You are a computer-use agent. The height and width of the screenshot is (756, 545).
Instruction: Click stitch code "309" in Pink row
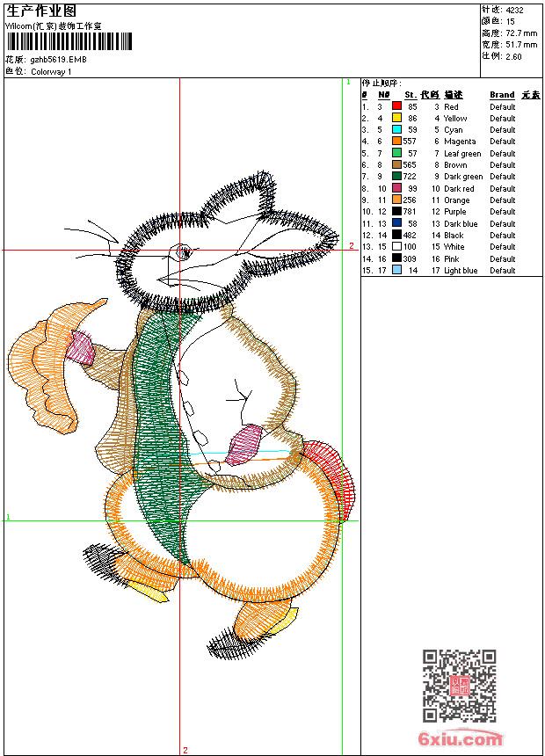[x=410, y=259]
